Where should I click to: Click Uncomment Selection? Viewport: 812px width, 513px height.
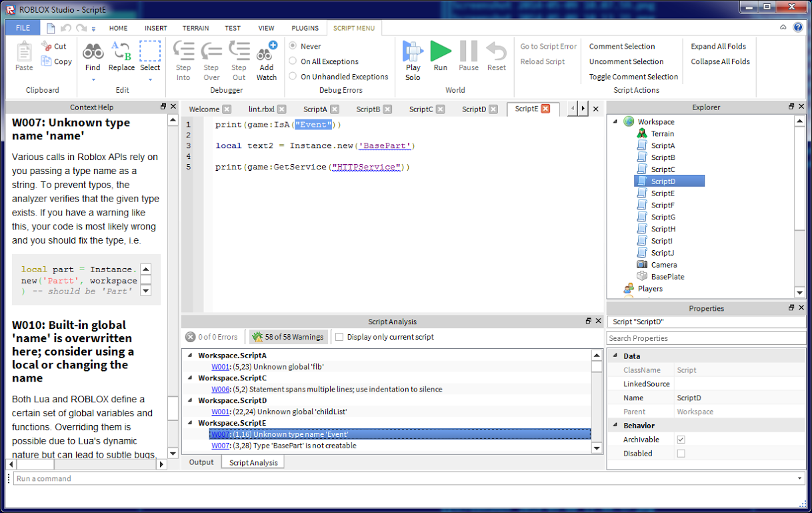626,61
